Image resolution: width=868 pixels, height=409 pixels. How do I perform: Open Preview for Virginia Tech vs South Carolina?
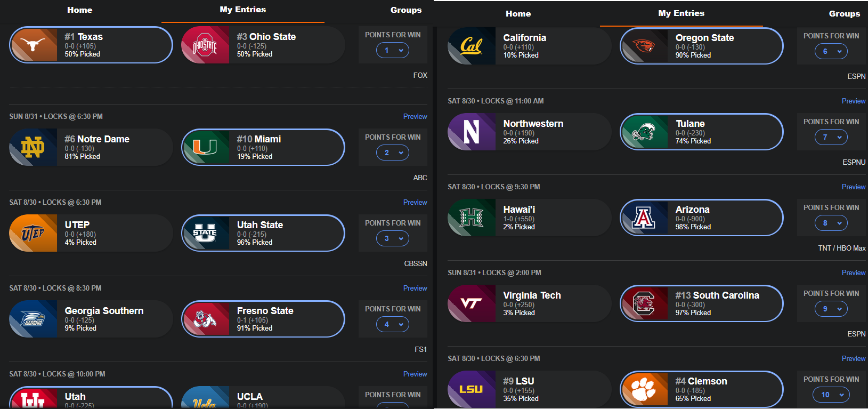coord(853,272)
